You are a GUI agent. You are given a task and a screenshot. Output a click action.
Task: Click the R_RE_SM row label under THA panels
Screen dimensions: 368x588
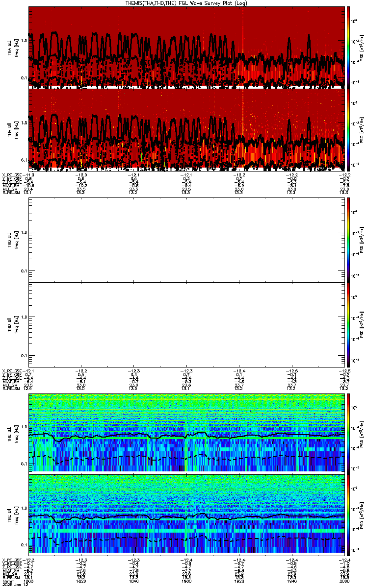click(x=11, y=193)
